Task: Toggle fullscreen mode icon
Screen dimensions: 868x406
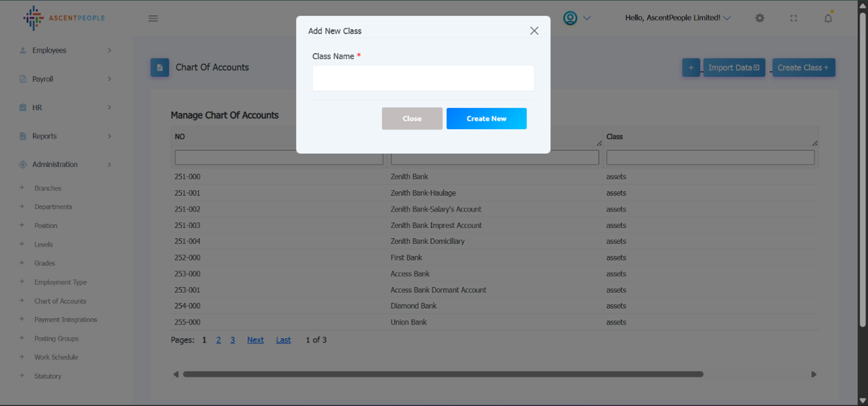Action: (793, 18)
